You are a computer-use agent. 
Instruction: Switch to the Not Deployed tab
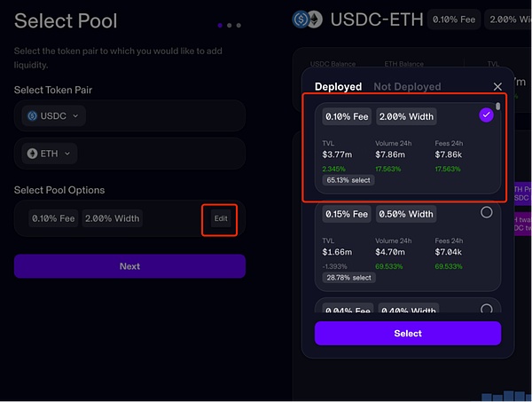[407, 87]
